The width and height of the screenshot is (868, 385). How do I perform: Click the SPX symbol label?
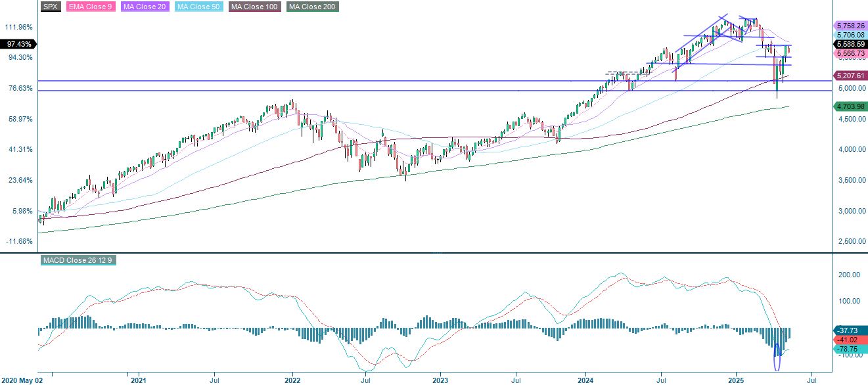pyautogui.click(x=51, y=7)
